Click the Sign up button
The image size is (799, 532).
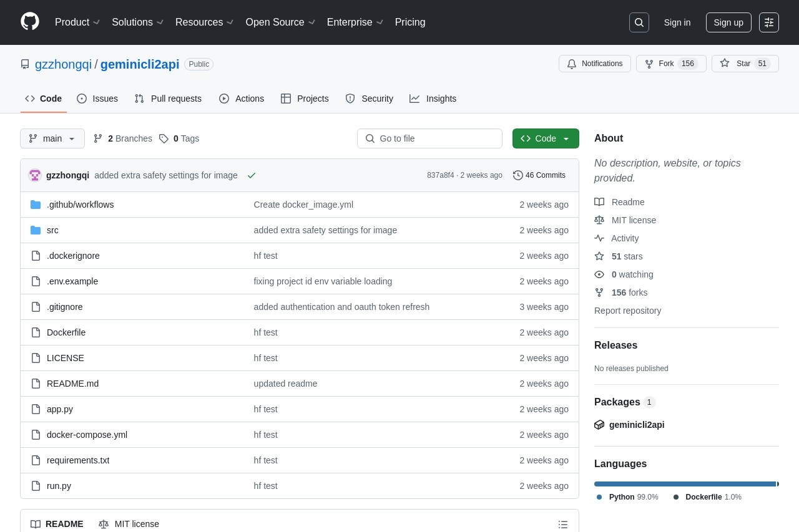point(728,22)
